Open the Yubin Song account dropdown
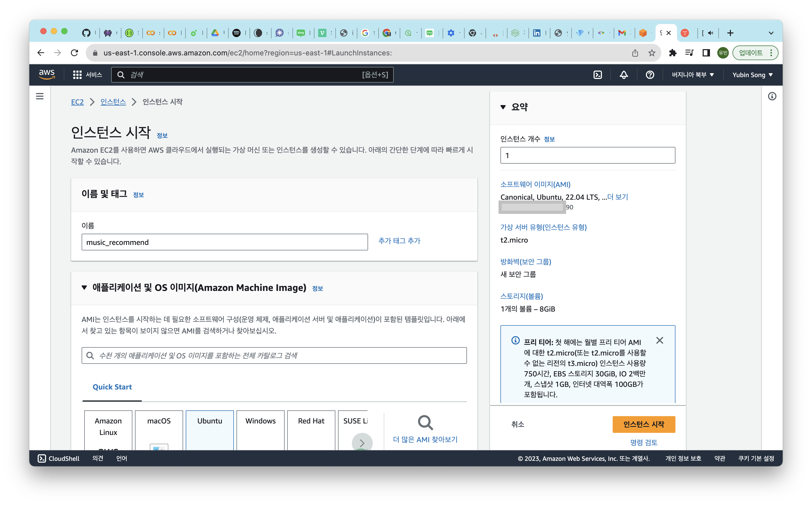 752,75
